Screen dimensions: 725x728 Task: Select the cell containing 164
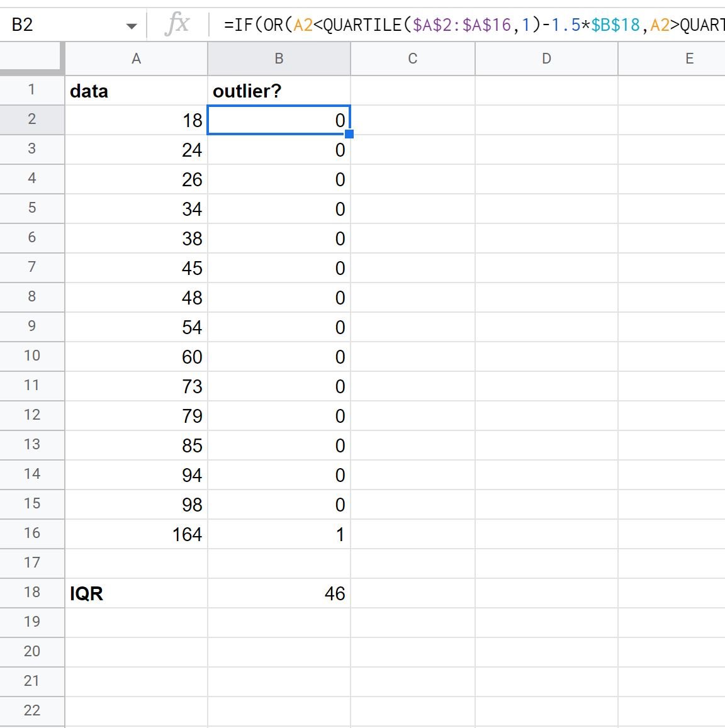tap(136, 534)
